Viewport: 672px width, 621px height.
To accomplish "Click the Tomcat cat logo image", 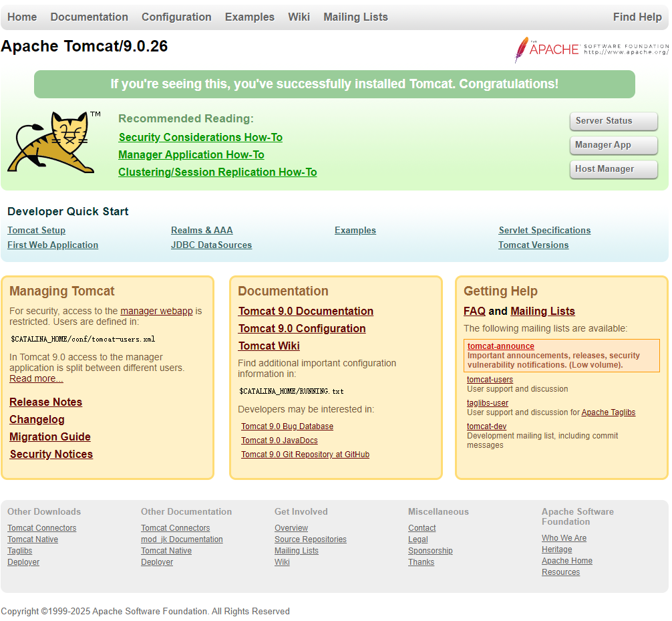I will (x=54, y=142).
